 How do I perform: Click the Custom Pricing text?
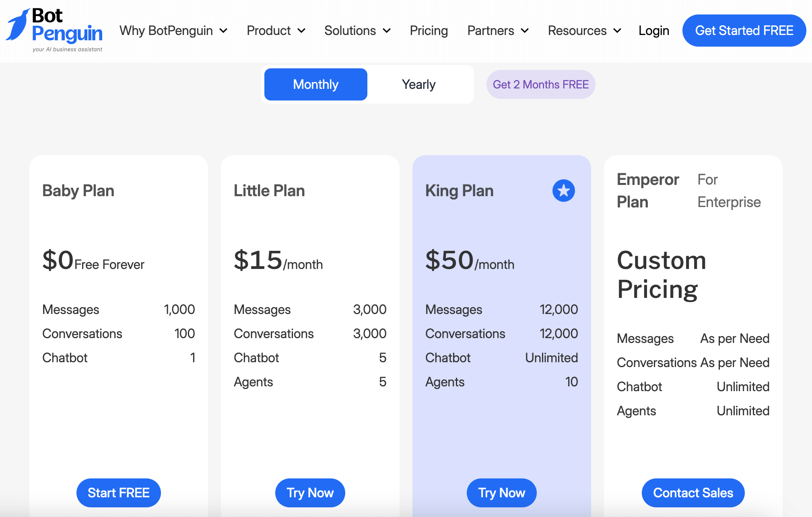(x=662, y=275)
